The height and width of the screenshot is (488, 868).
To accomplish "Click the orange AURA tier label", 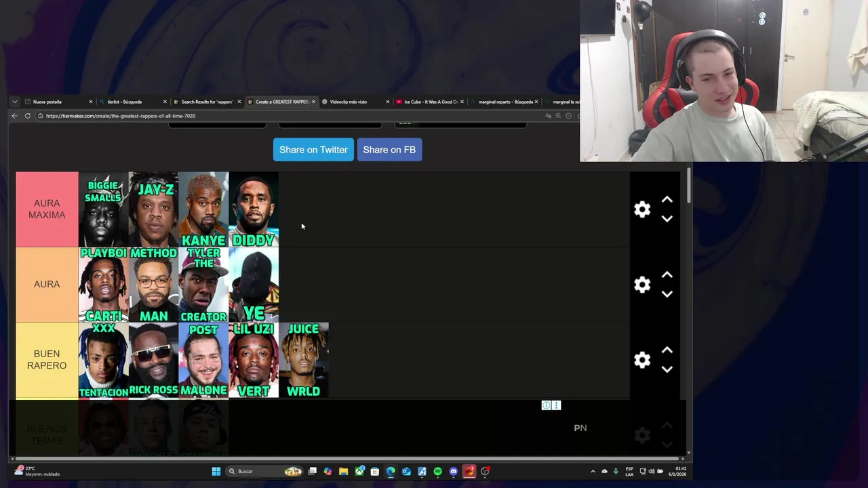I will click(x=47, y=285).
